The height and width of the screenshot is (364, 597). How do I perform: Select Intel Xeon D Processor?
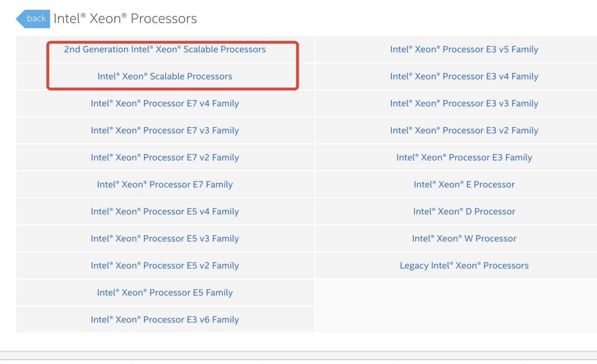point(464,212)
